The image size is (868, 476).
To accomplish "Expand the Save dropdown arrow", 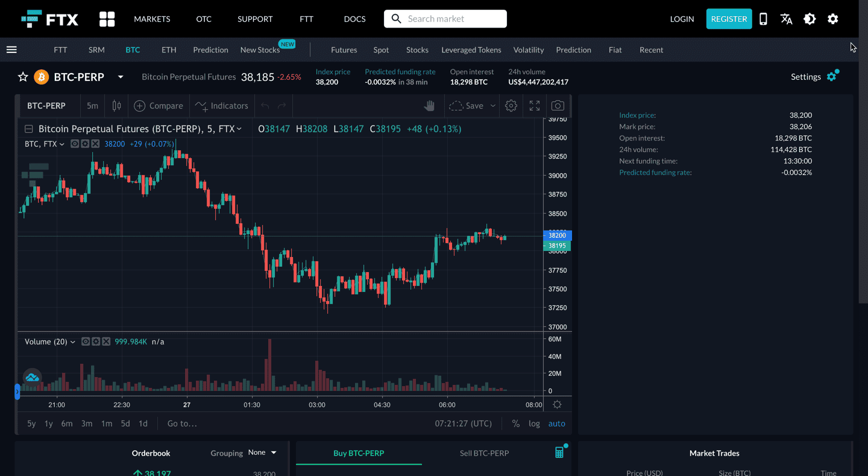I will click(492, 106).
